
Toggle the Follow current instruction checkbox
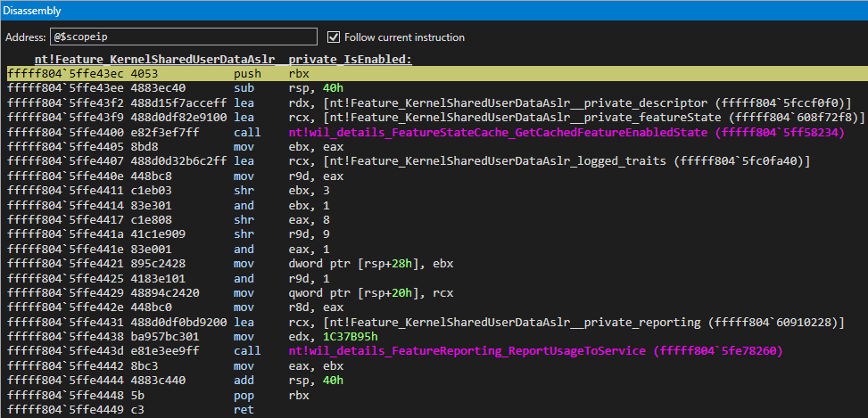[335, 37]
